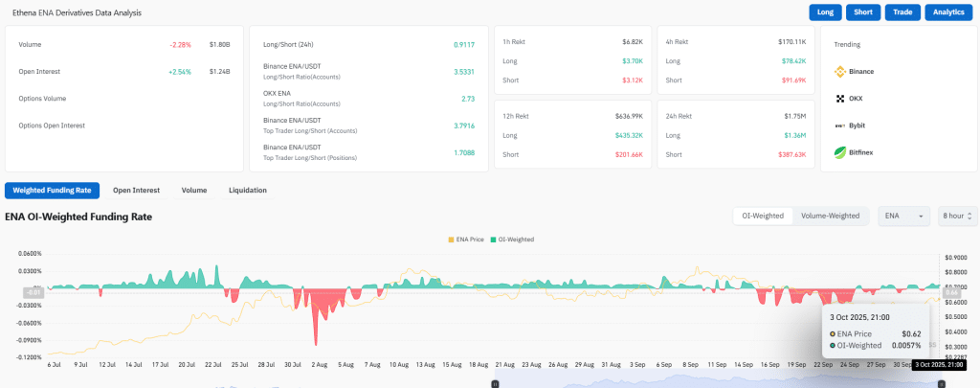Click the Bitfinex logo icon in Trending

[x=841, y=152]
